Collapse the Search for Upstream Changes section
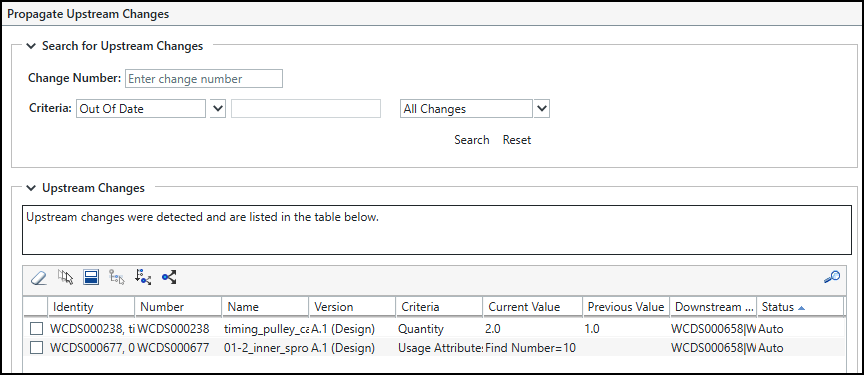Viewport: 864px width, 375px height. (31, 46)
